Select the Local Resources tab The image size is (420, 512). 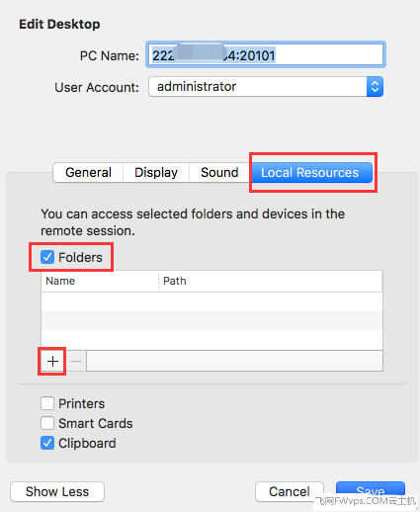pyautogui.click(x=311, y=172)
